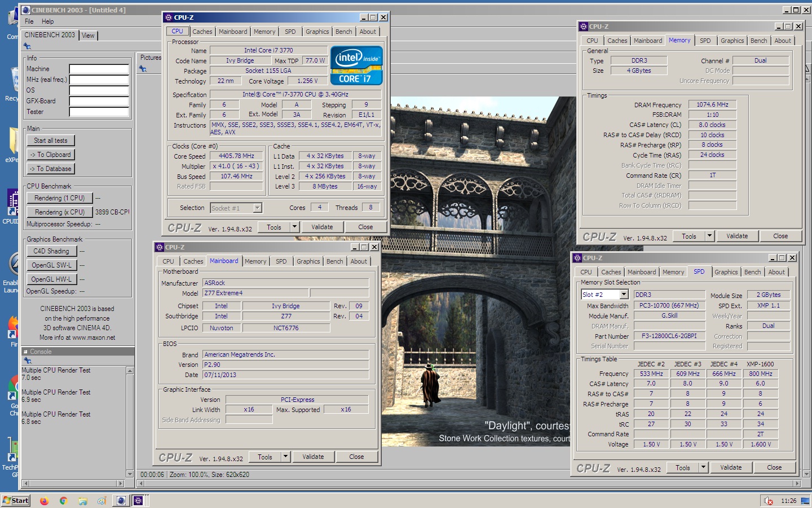Click the GFX-Board input field
Screen dimensions: 812x508
[x=99, y=101]
